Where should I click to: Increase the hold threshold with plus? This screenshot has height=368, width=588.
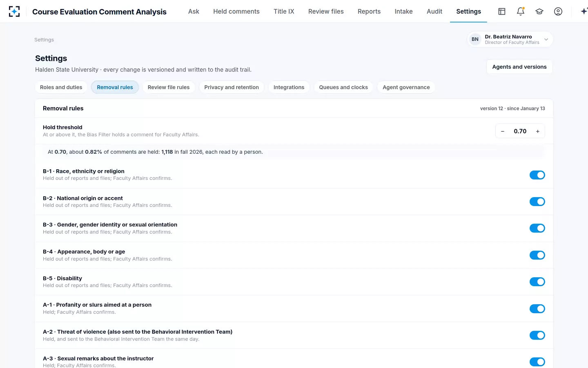(x=538, y=131)
